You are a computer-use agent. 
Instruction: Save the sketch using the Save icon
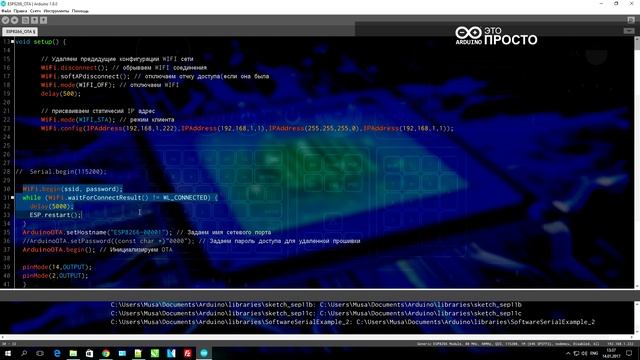(43, 20)
